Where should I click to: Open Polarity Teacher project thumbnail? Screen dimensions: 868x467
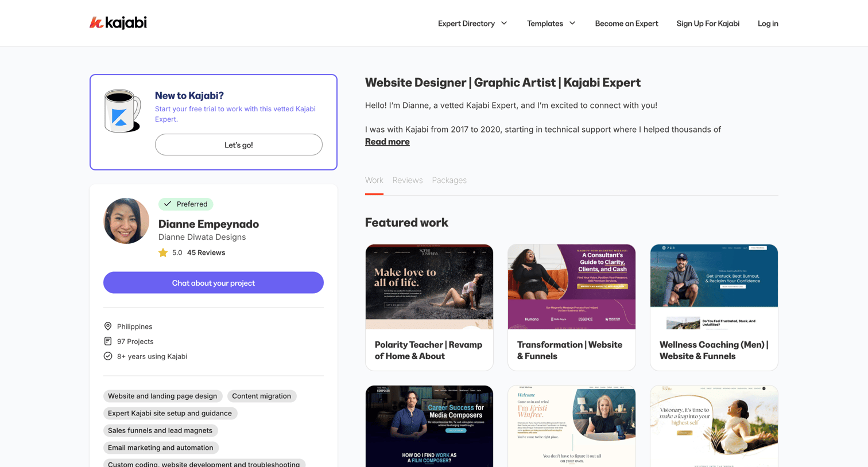click(429, 287)
